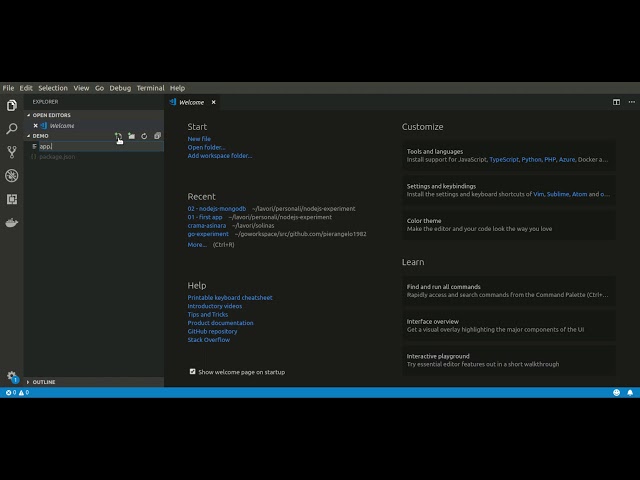The height and width of the screenshot is (480, 640).
Task: Open the Interactive playground card
Action: (509, 360)
